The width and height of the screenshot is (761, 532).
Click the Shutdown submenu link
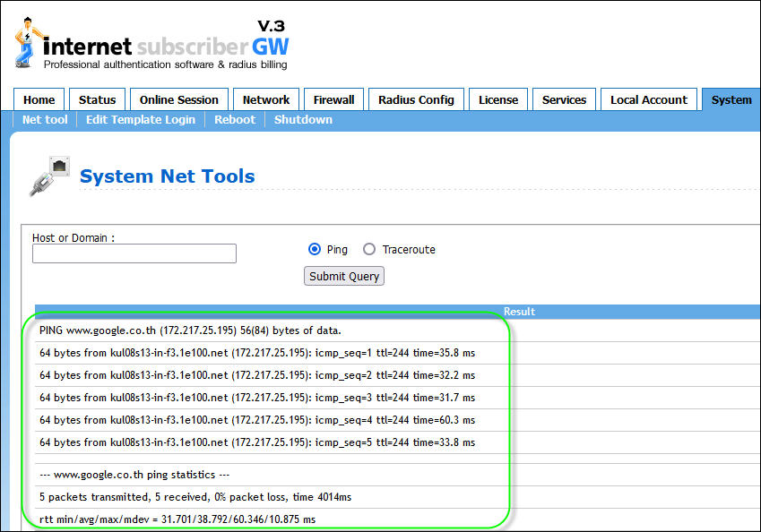(303, 120)
